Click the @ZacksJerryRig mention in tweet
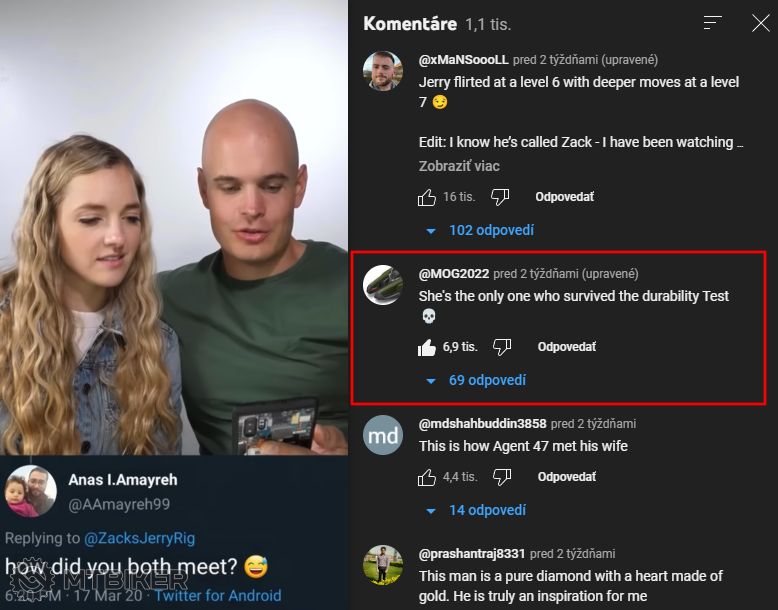The image size is (778, 610). [x=139, y=538]
